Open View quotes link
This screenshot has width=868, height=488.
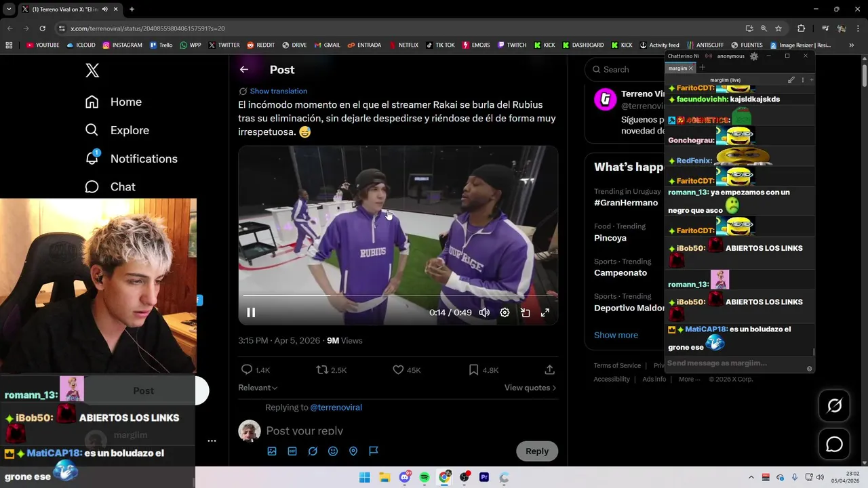[530, 388]
